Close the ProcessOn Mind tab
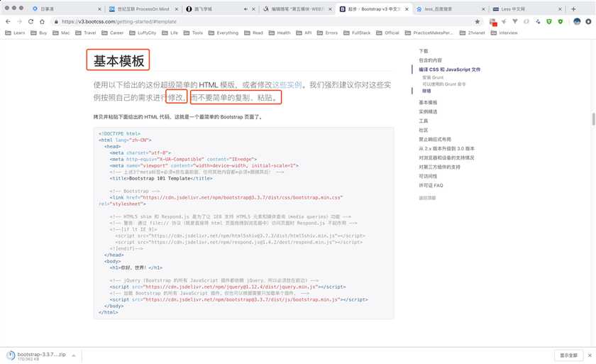The image size is (596, 364). pyautogui.click(x=177, y=9)
